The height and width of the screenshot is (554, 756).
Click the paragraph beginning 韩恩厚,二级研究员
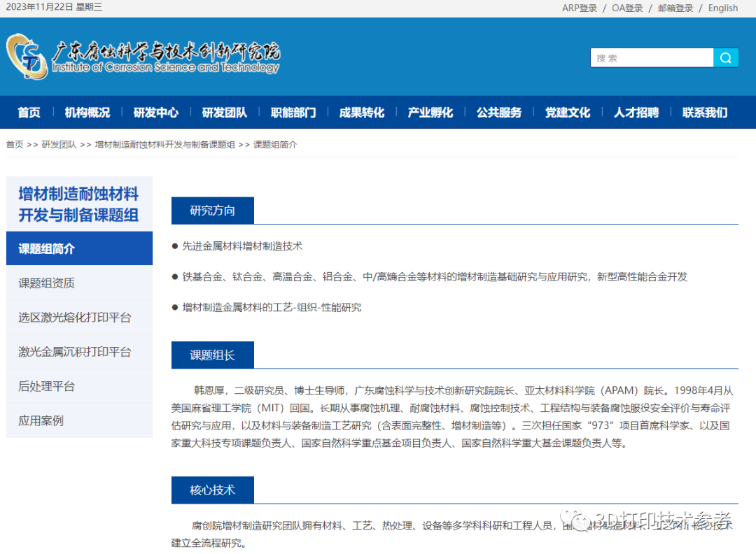pos(452,417)
